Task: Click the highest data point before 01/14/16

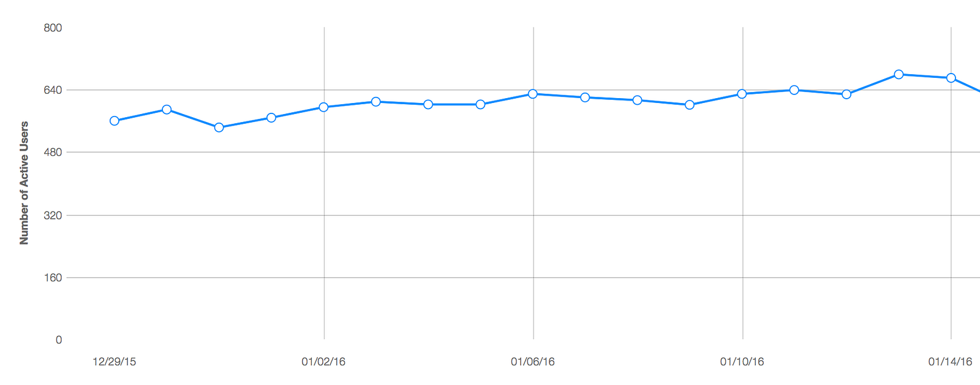Action: (899, 74)
